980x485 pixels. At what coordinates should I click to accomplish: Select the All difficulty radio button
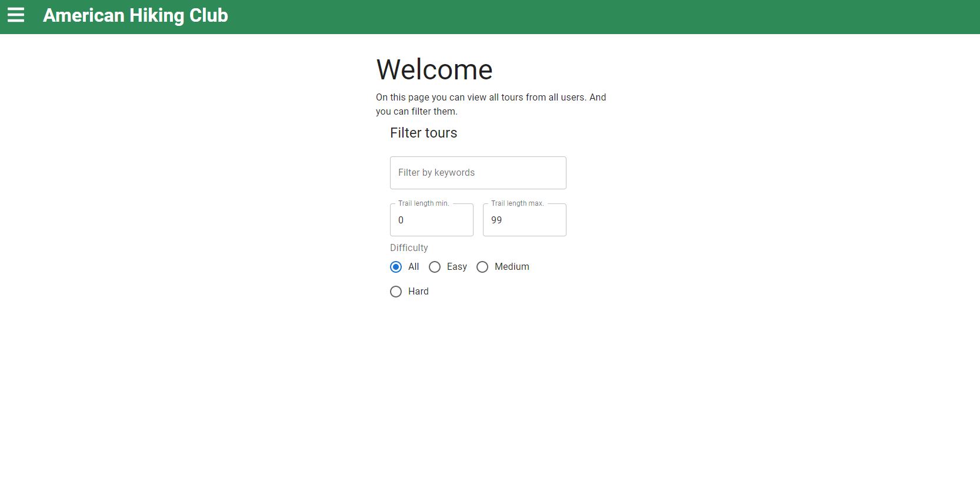(x=396, y=267)
